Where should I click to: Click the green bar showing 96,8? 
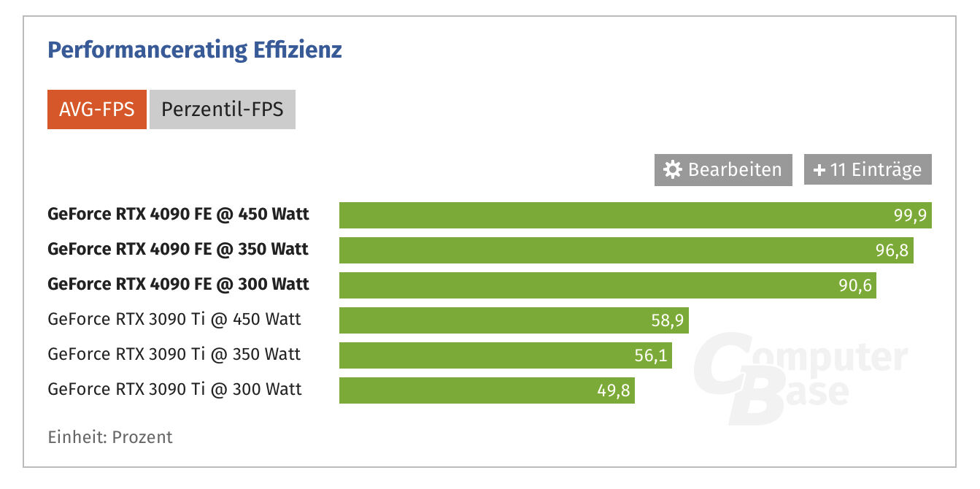click(626, 250)
